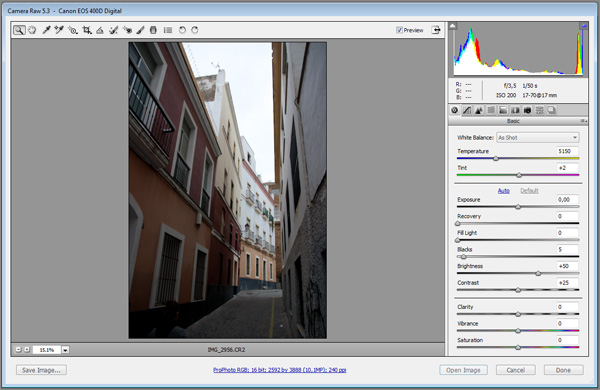Open the Snapshots panel tab

(551, 110)
